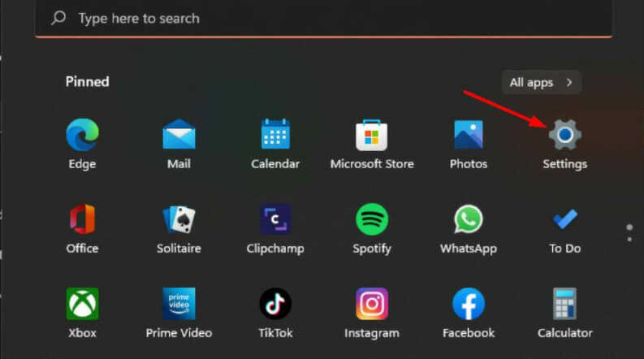Click the 'Type here to search' field
Image resolution: width=644 pixels, height=359 pixels.
click(324, 18)
